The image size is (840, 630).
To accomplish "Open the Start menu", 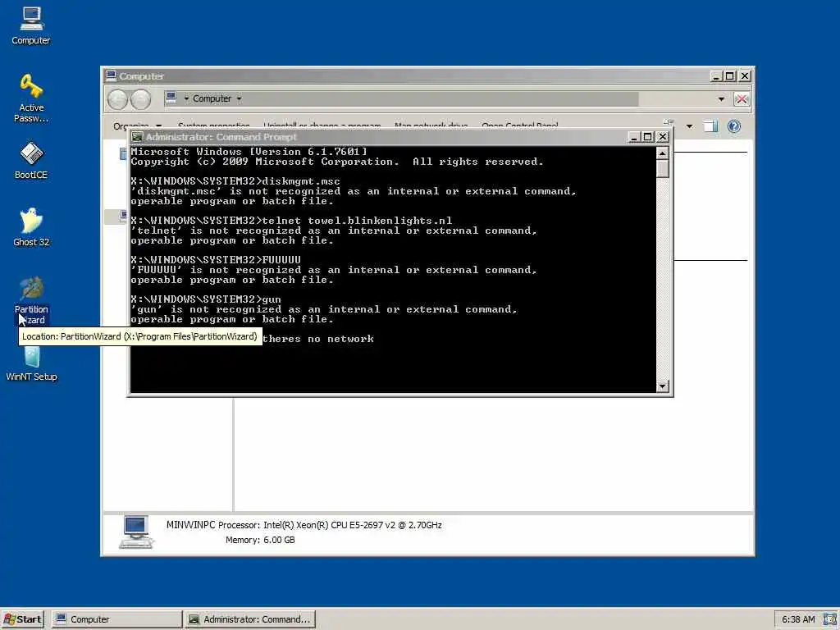I will coord(22,619).
